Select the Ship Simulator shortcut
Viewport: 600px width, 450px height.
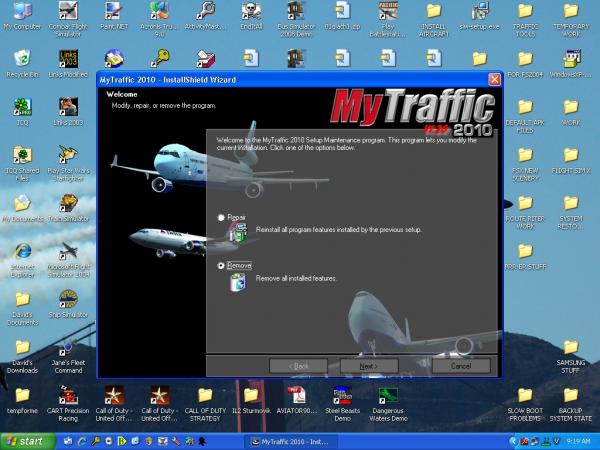tap(68, 305)
